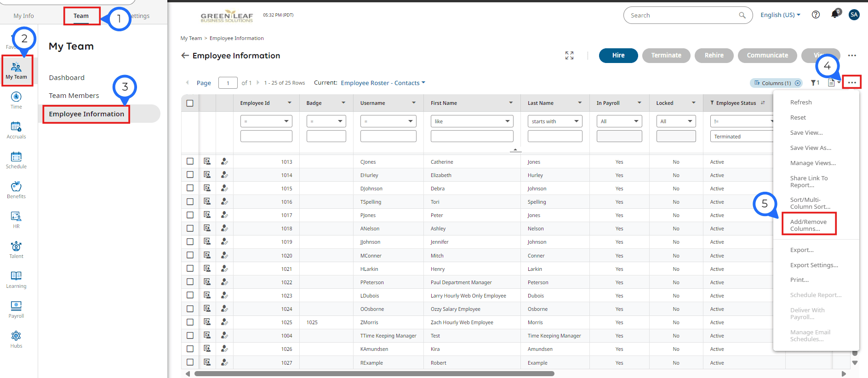
Task: Toggle the select-all header checkbox
Action: pyautogui.click(x=190, y=103)
